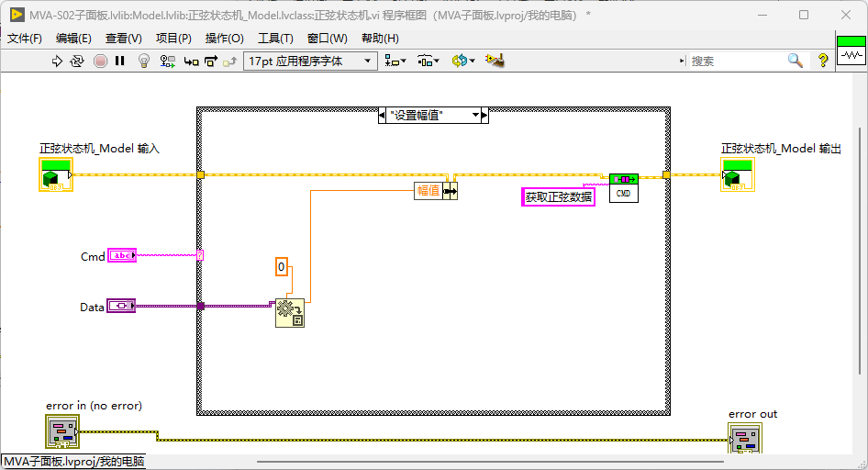Click the Run arrow button

point(57,61)
